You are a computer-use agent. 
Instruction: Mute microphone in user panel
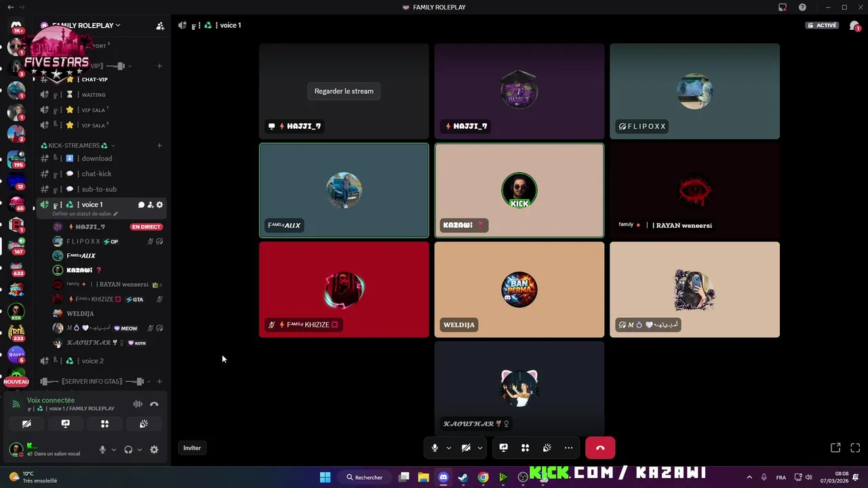(x=102, y=449)
